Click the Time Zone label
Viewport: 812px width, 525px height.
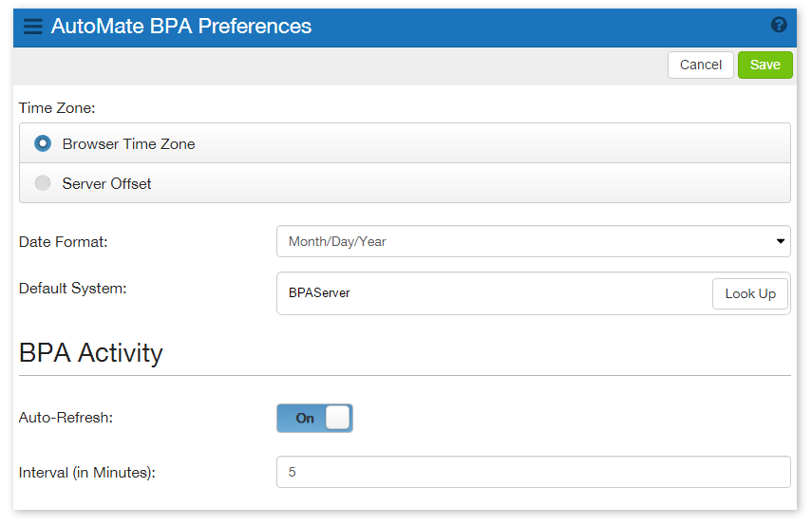(x=57, y=108)
